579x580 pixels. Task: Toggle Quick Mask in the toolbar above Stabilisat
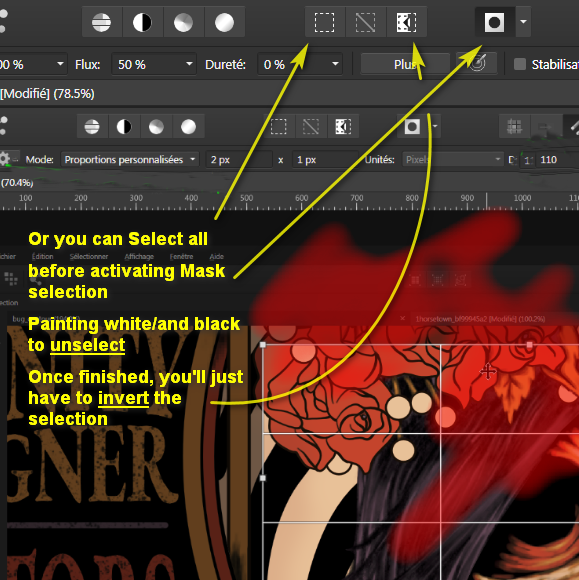pyautogui.click(x=494, y=22)
